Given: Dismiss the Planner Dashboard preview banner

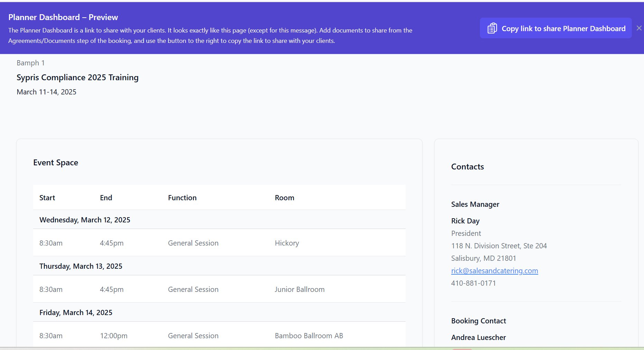Looking at the screenshot, I should 639,28.
